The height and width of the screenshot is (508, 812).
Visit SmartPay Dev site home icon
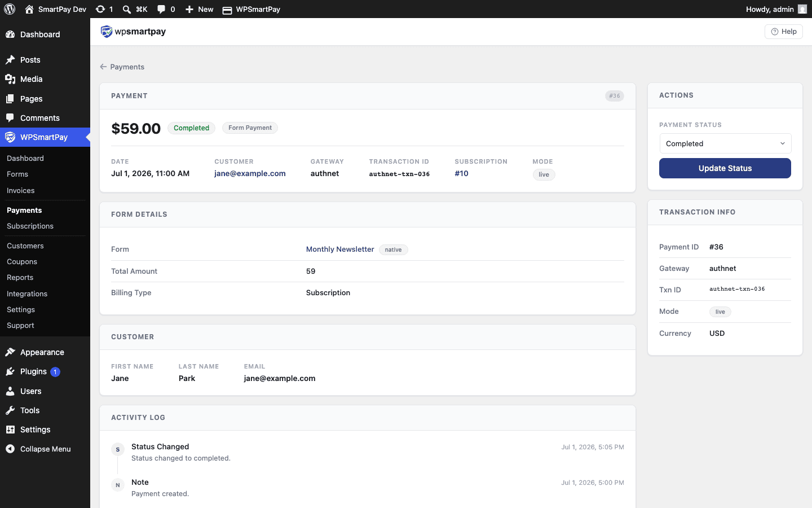(29, 9)
